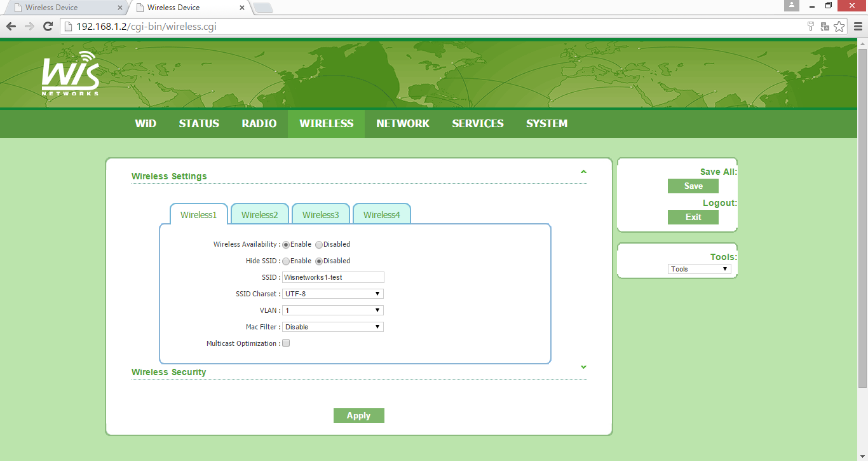Click the browser forward arrow
This screenshot has height=461, width=868.
pos(29,27)
